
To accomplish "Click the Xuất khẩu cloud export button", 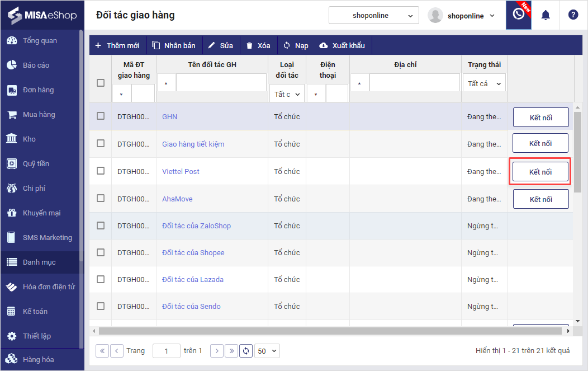I will 342,45.
